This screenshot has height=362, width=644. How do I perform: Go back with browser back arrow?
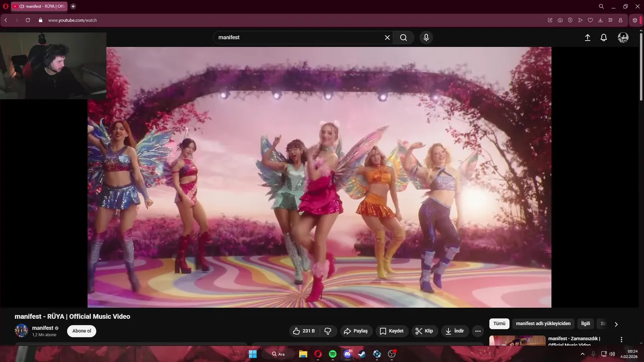coord(6,20)
